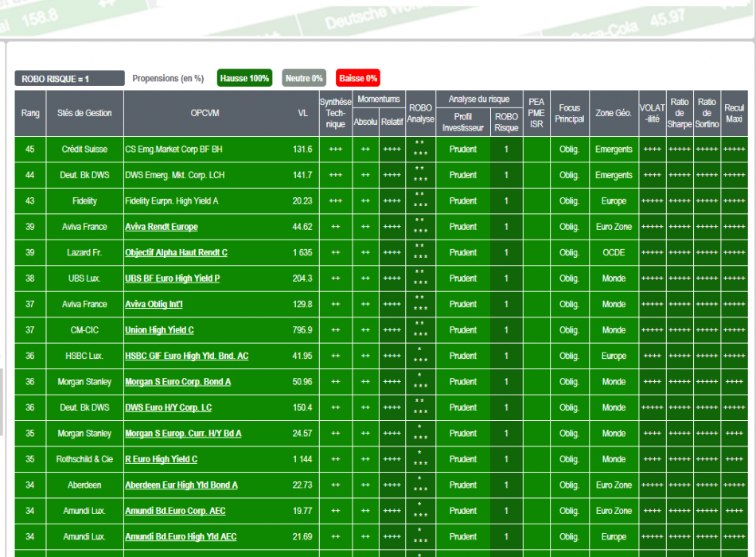Click the Absolu momentum sub-header
The image size is (756, 557).
tap(365, 122)
